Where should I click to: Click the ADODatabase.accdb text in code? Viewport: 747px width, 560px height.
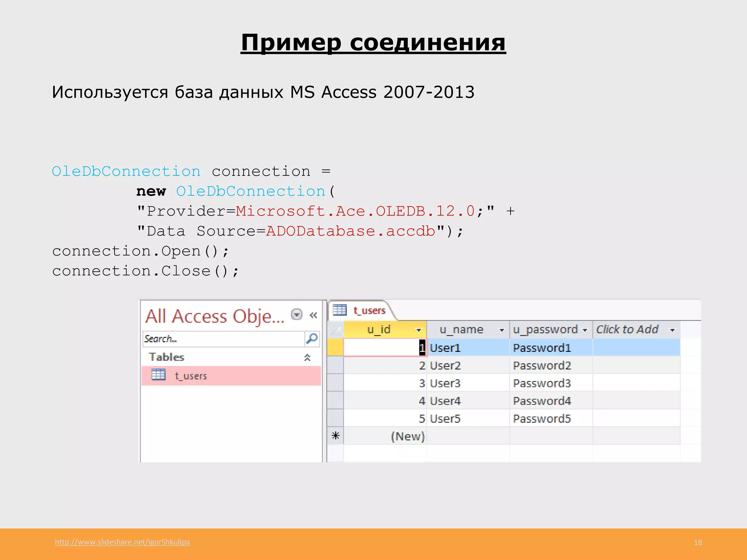click(x=351, y=231)
